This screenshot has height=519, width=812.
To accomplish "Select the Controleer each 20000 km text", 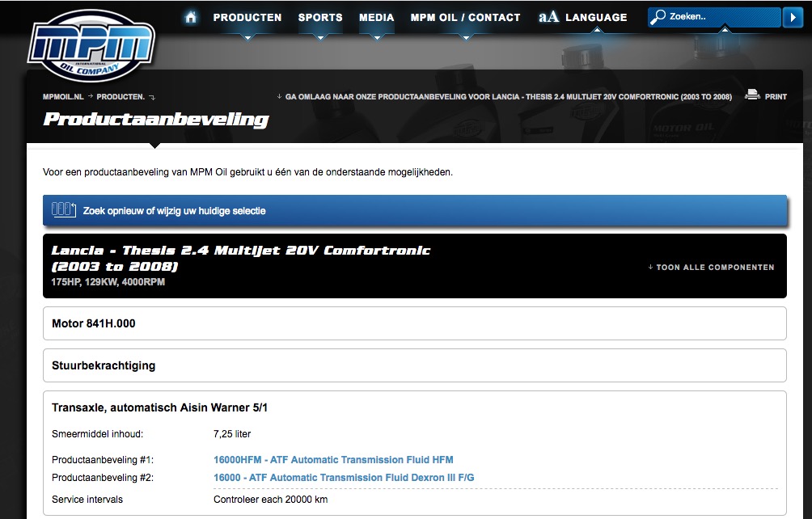I will coord(270,500).
